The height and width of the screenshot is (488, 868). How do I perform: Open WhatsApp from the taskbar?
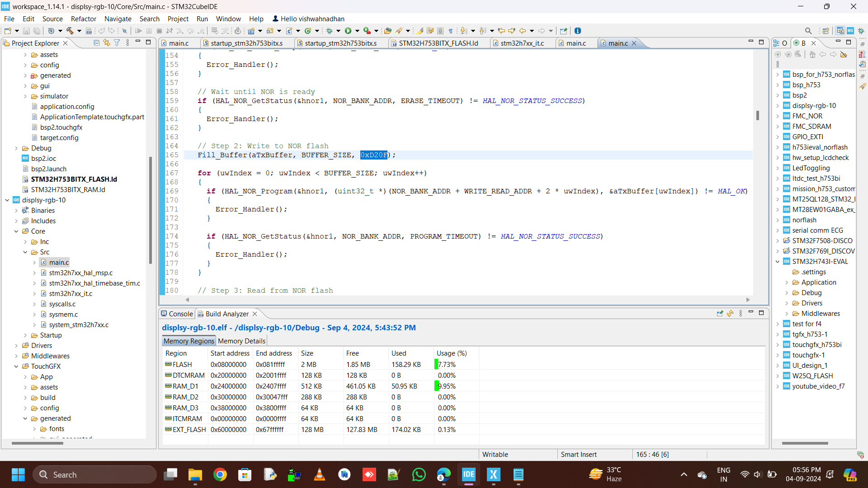419,474
